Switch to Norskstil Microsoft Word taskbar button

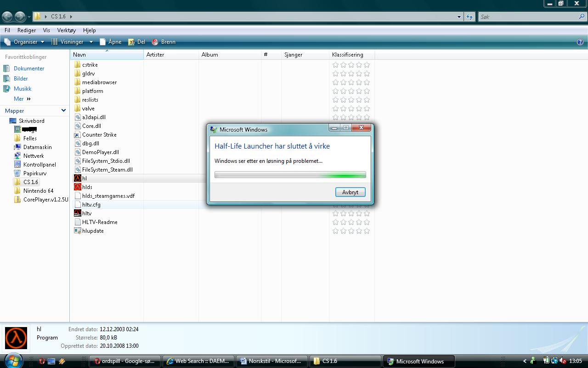point(271,361)
